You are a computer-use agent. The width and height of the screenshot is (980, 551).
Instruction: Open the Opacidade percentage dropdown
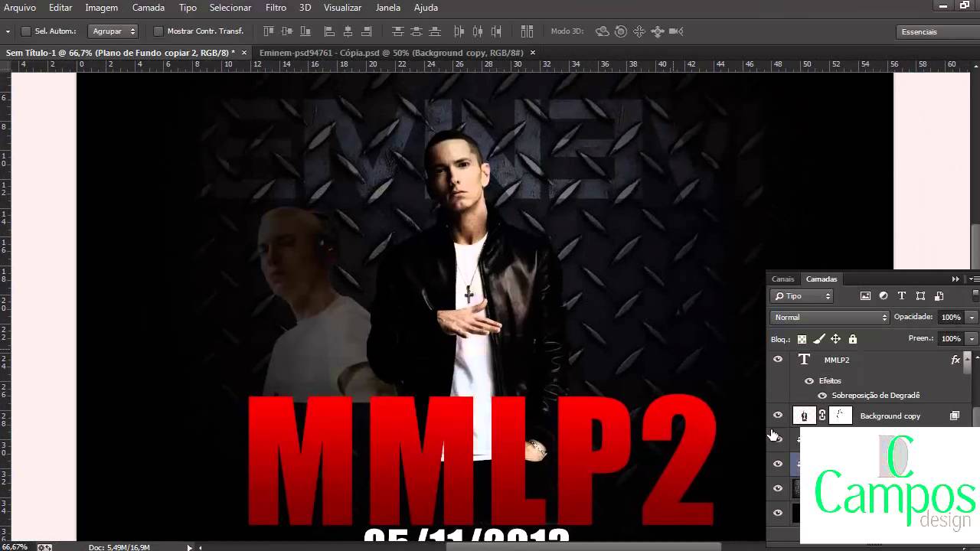pos(971,317)
